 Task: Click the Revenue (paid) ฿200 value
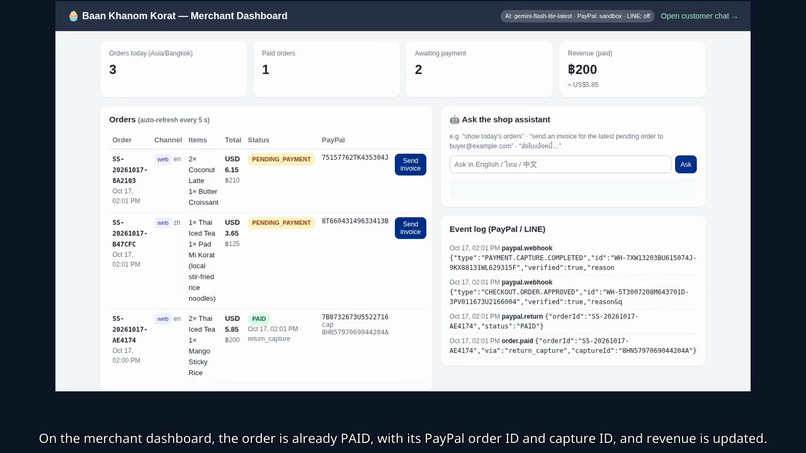click(582, 69)
